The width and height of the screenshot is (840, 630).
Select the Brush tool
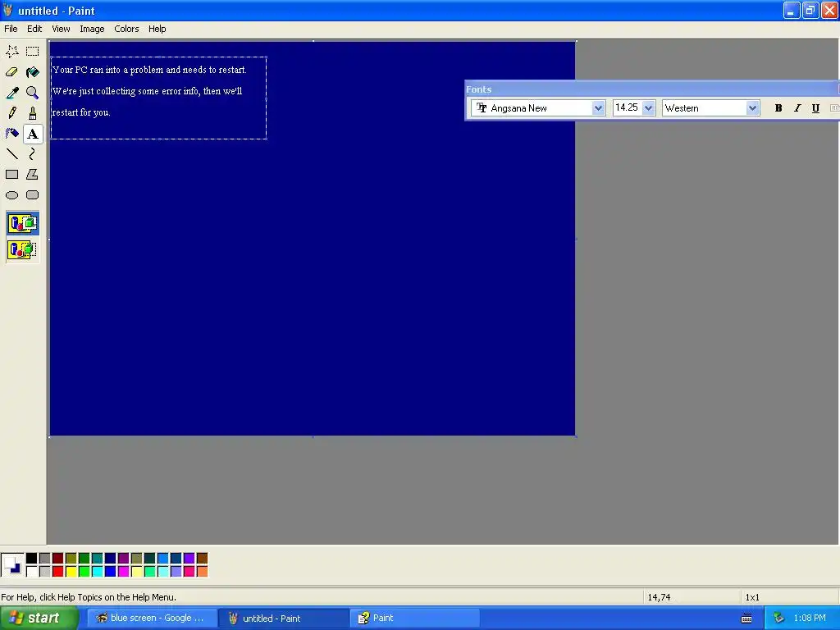(33, 113)
